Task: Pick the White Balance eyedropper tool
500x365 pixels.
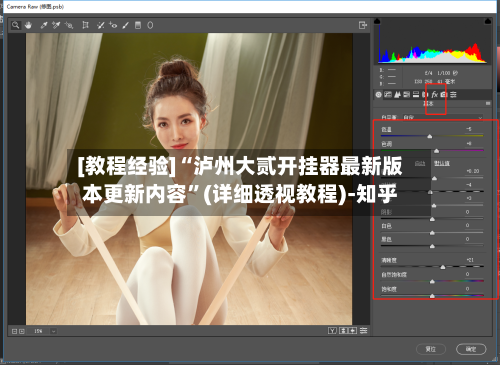Action: [x=44, y=25]
